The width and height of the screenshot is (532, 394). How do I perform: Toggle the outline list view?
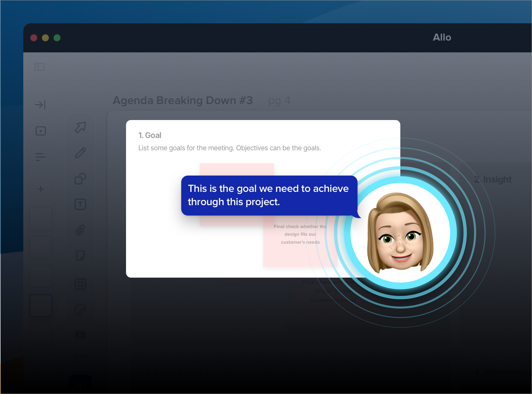coord(41,157)
